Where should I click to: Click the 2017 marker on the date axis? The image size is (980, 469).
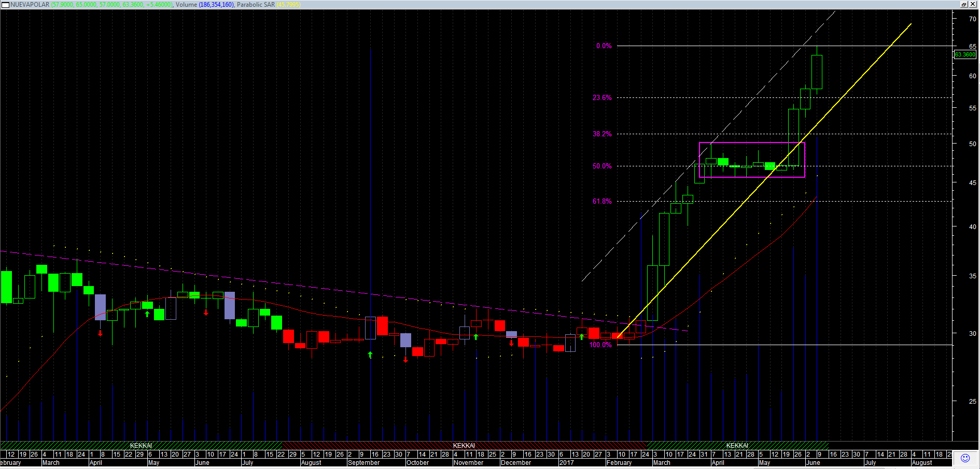point(566,463)
